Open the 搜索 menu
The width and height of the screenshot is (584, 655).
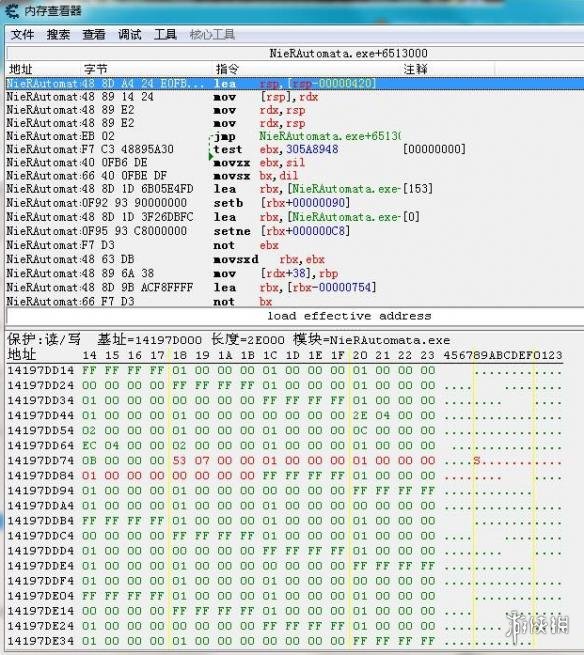coord(58,34)
